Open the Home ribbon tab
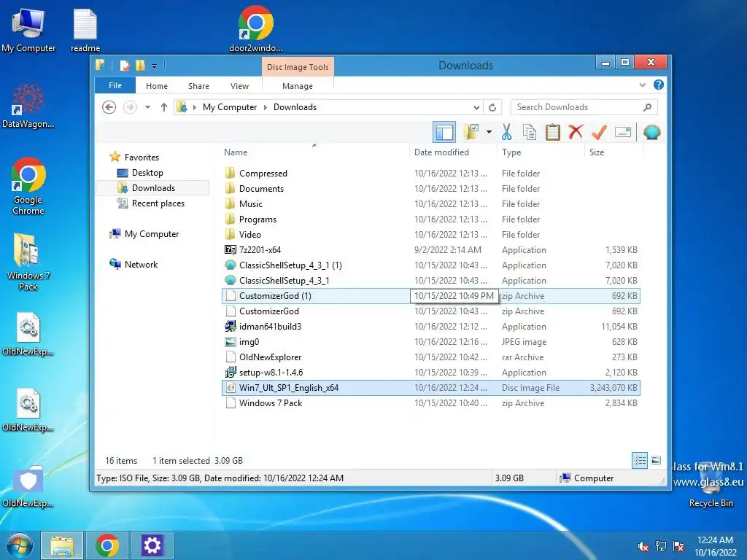747x560 pixels. click(x=157, y=86)
